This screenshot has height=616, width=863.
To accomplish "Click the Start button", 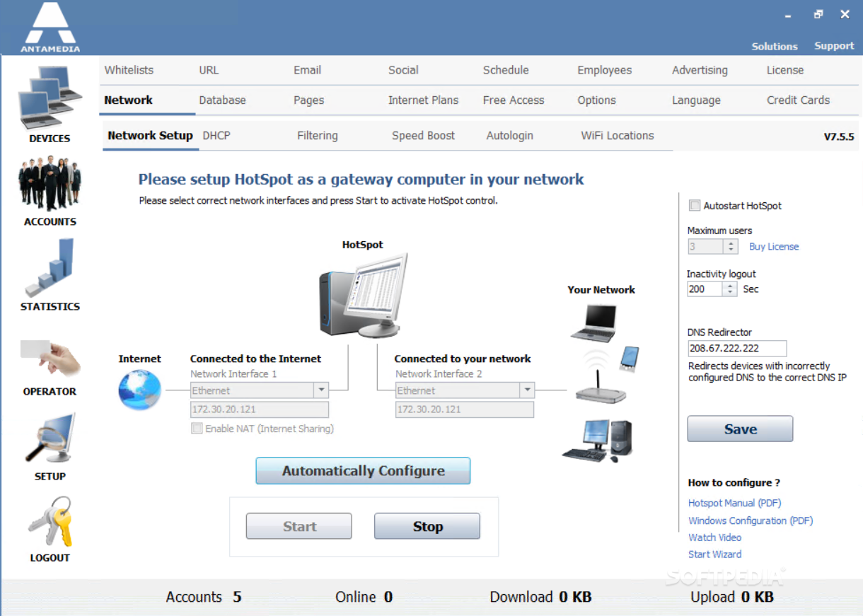I will 299,526.
